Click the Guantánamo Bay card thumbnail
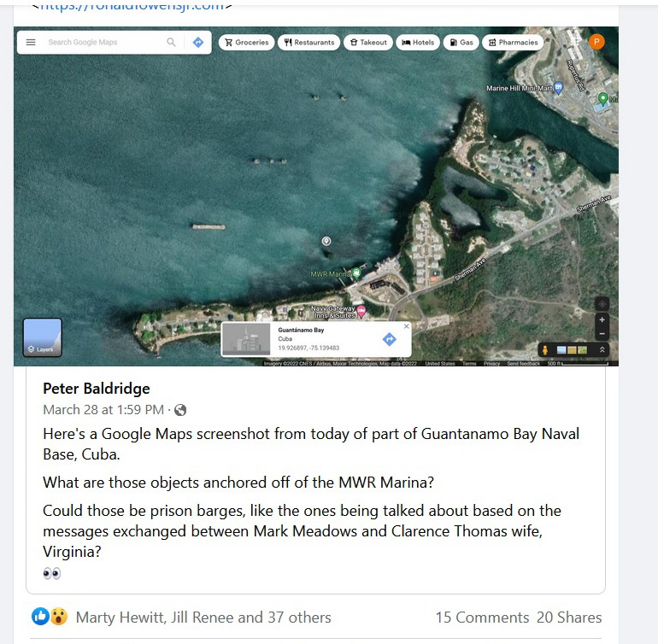Screen dimensions: 658x644 246,339
